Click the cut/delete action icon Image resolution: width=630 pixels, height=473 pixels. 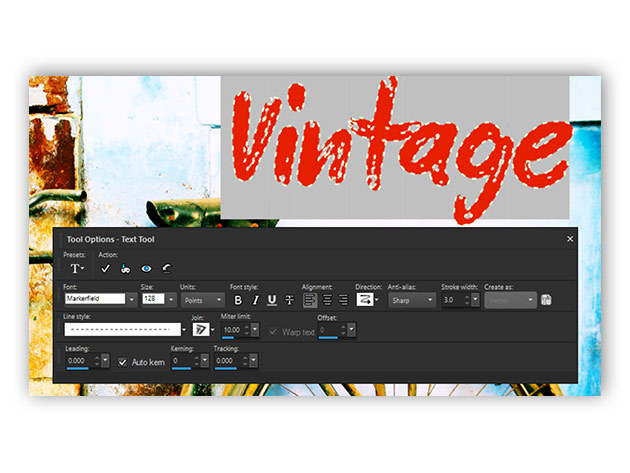pyautogui.click(x=125, y=268)
